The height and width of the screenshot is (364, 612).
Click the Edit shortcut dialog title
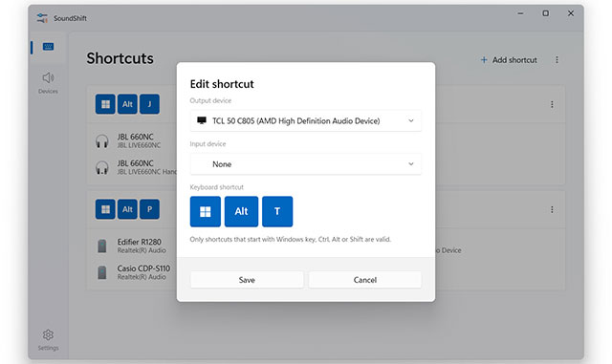pos(222,84)
